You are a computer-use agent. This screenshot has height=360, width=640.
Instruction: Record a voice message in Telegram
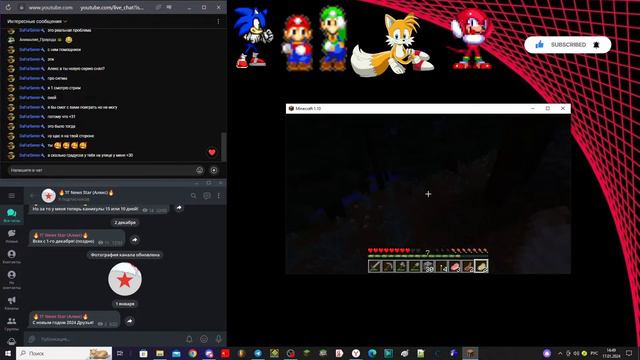218,339
